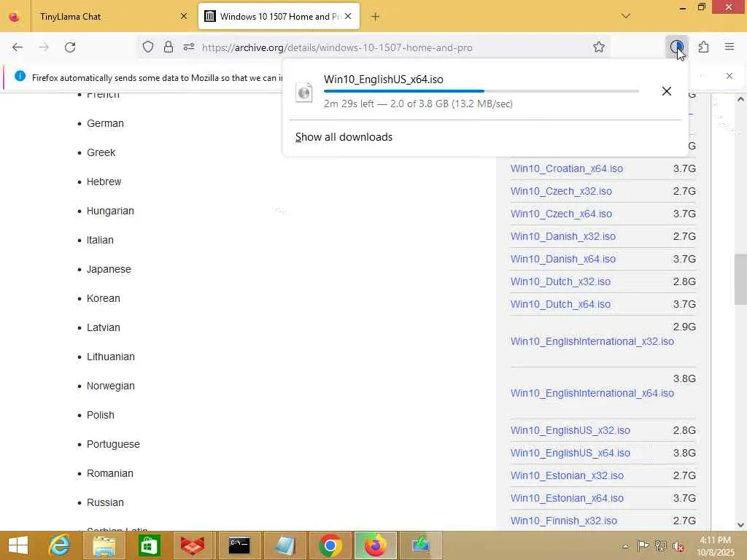The width and height of the screenshot is (747, 560).
Task: Select the Hungarian list item text
Action: pos(110,211)
